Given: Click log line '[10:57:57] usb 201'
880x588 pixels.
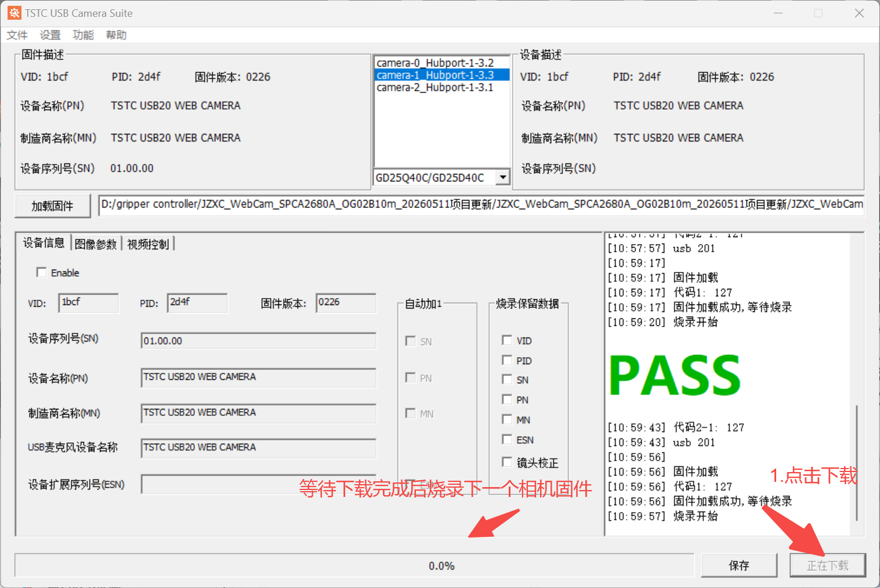Looking at the screenshot, I should (x=661, y=248).
